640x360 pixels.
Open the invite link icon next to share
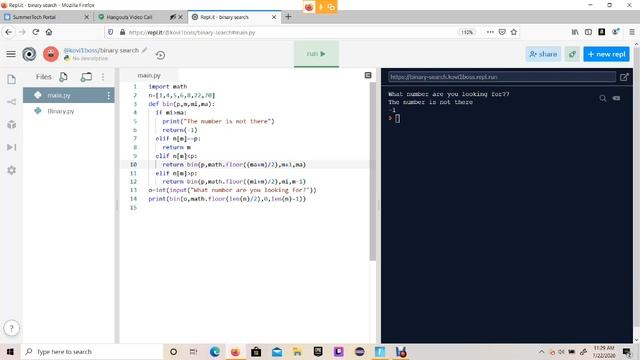tap(572, 54)
